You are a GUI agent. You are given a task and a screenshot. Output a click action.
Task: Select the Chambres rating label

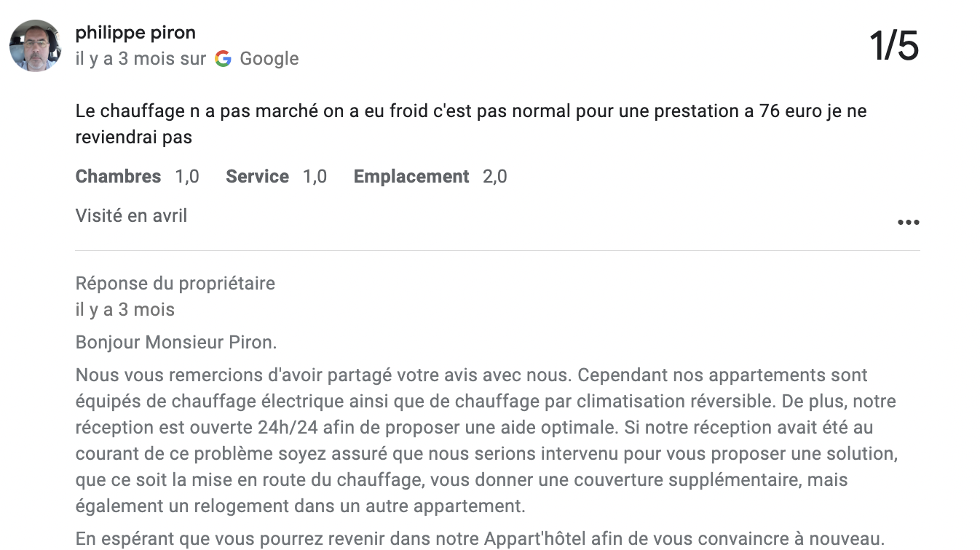point(118,177)
